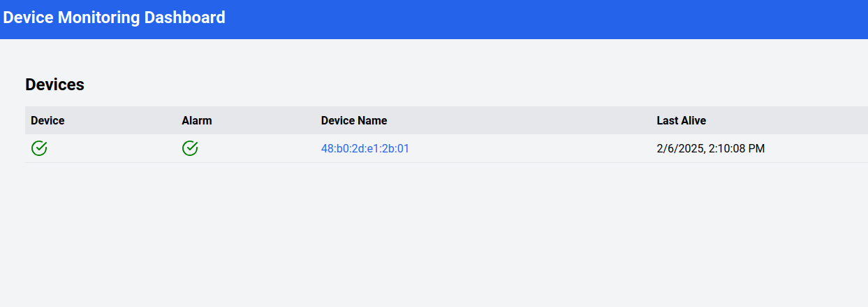This screenshot has height=307, width=868.
Task: Sort by the Last Alive column header
Action: (682, 120)
